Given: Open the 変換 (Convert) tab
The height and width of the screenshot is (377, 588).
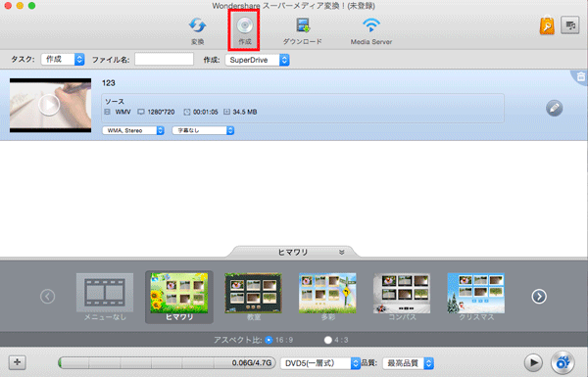Looking at the screenshot, I should (x=197, y=30).
